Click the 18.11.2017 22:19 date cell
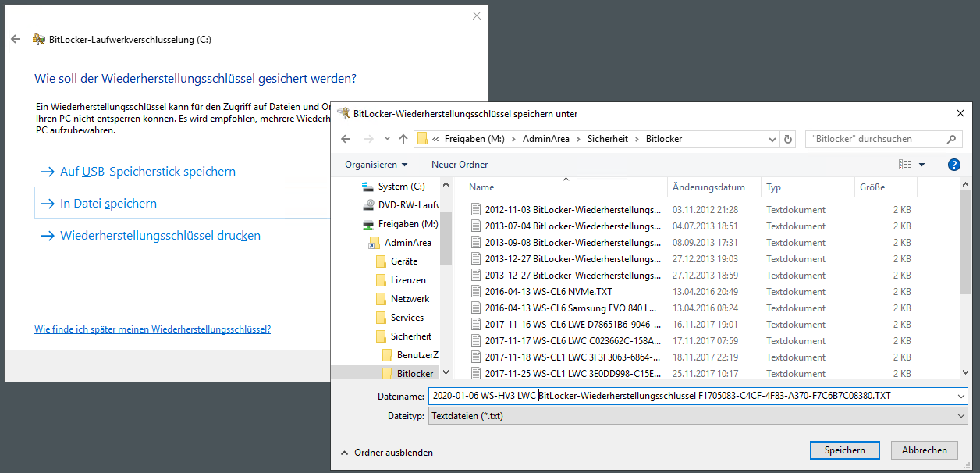Image resolution: width=980 pixels, height=473 pixels. pyautogui.click(x=705, y=357)
